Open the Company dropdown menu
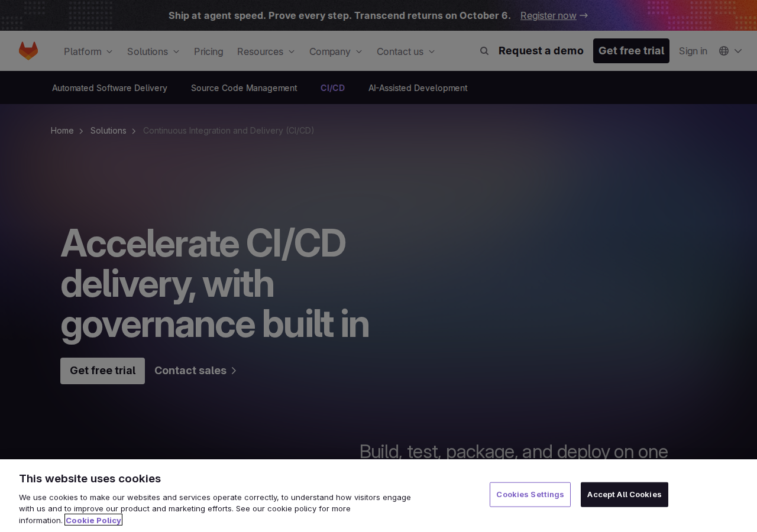 pos(336,51)
